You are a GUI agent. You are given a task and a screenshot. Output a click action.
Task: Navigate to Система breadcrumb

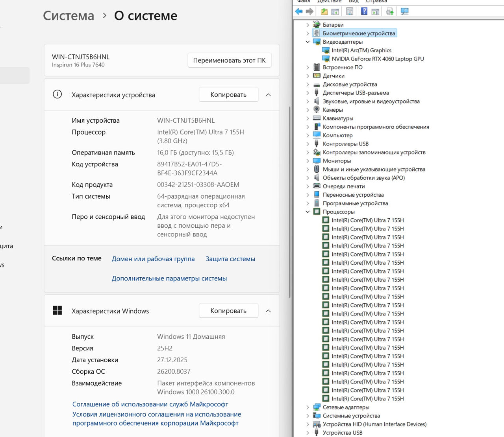(69, 16)
